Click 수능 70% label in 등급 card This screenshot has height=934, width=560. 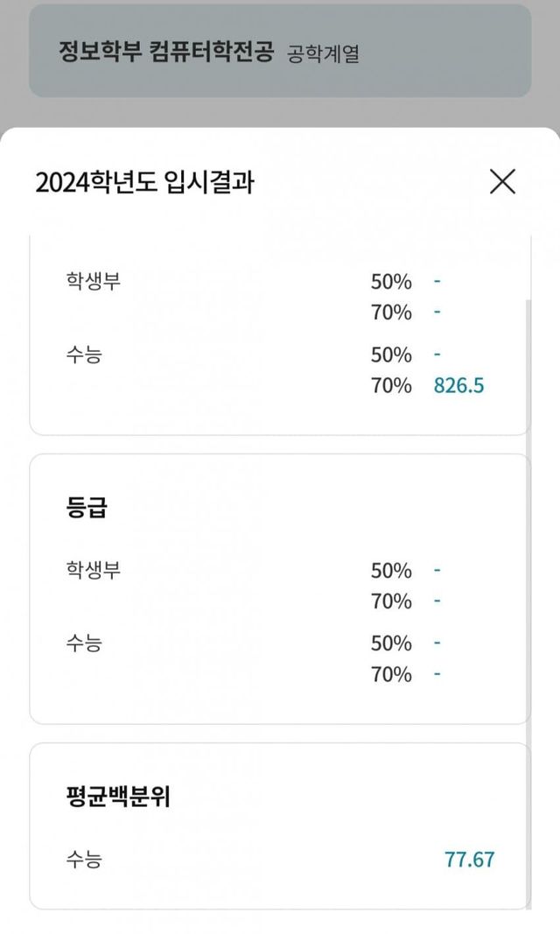pos(390,674)
